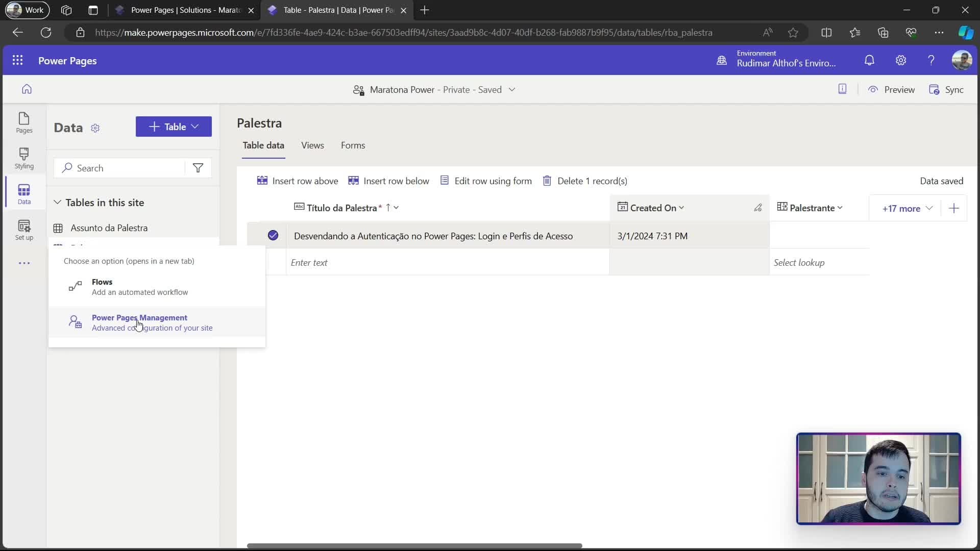Switch to Table data tab
This screenshot has height=551, width=980.
click(x=263, y=145)
